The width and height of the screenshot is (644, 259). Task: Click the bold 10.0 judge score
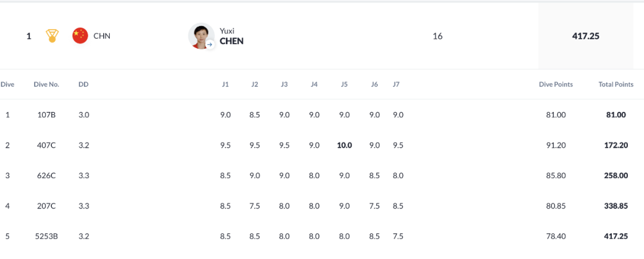344,145
